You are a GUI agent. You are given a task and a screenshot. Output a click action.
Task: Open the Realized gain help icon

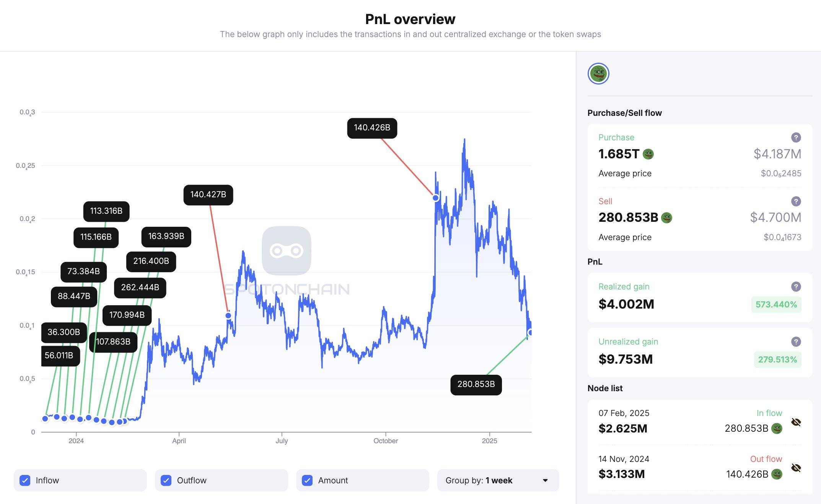[796, 287]
